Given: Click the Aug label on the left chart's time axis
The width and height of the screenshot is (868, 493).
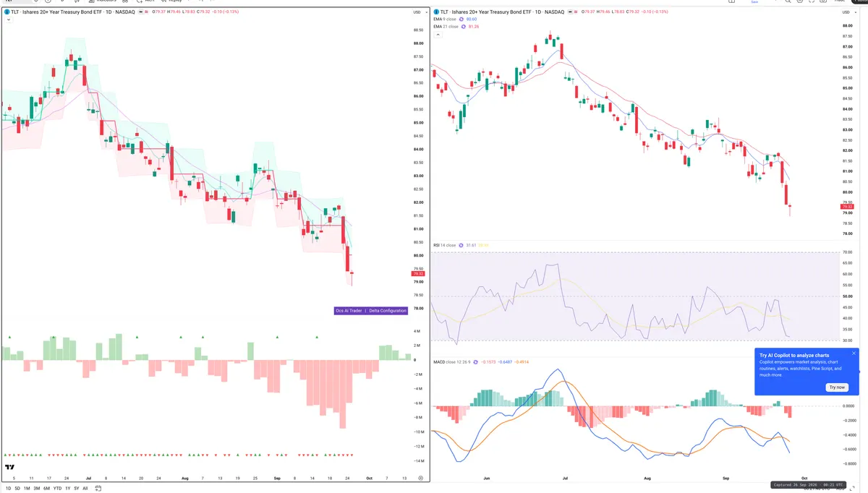Looking at the screenshot, I should pos(185,478).
